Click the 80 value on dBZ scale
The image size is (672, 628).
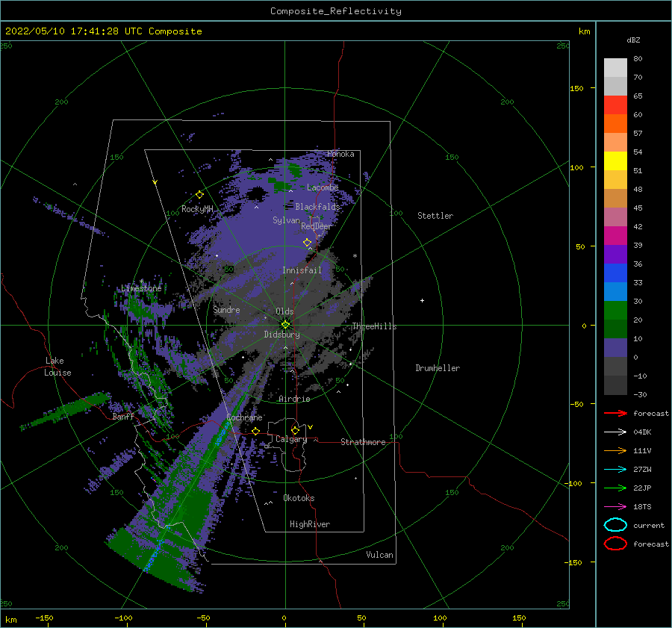pyautogui.click(x=638, y=59)
